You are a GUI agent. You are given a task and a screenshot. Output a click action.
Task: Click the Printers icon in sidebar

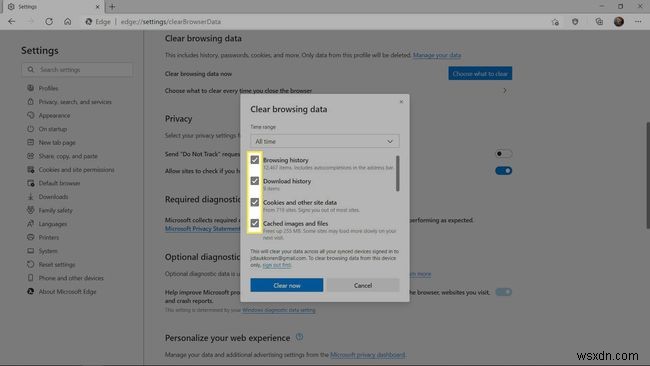pos(30,237)
